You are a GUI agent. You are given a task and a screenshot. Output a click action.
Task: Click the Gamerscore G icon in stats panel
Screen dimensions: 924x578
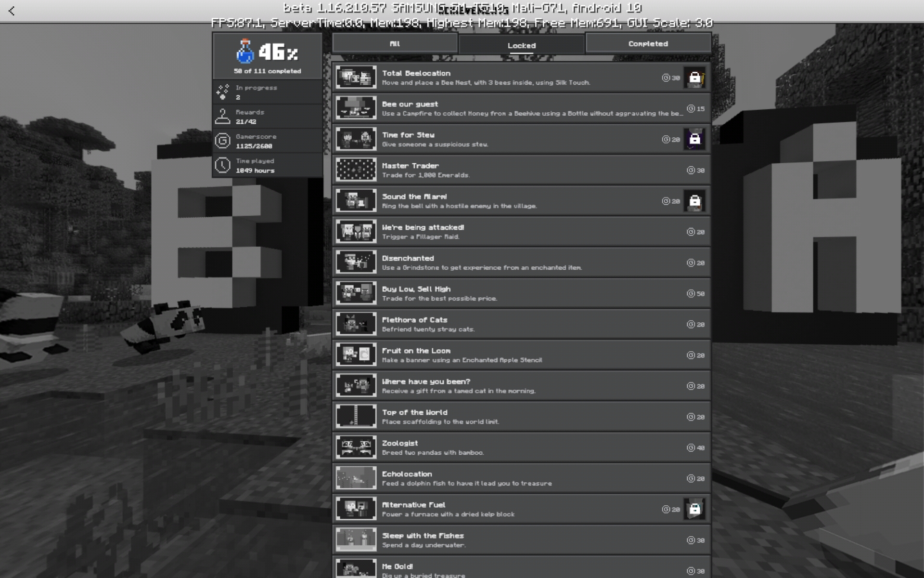tap(222, 141)
